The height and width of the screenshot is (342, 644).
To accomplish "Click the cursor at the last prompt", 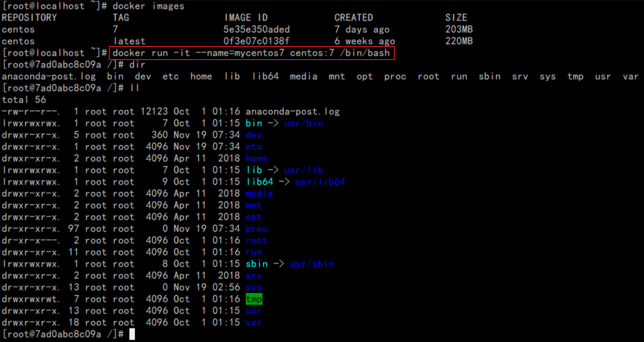I will point(132,334).
